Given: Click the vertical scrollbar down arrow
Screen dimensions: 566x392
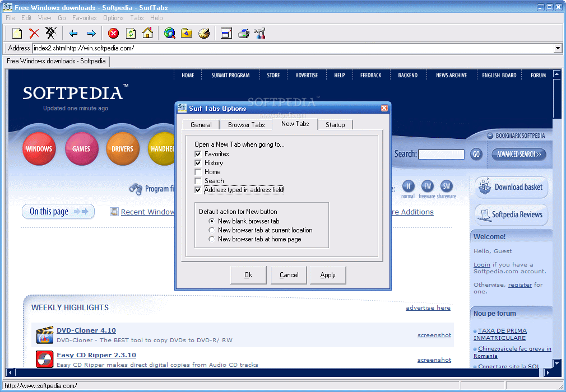Looking at the screenshot, I should click(x=557, y=363).
